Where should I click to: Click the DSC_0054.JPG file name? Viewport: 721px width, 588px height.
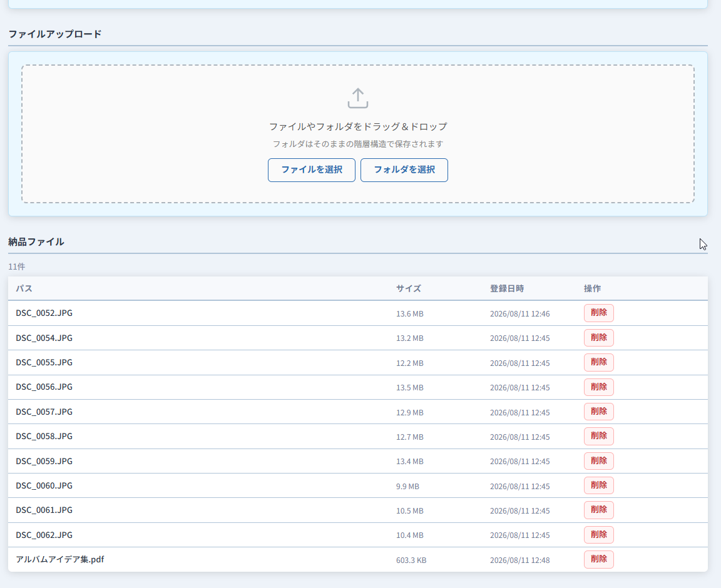tap(44, 338)
